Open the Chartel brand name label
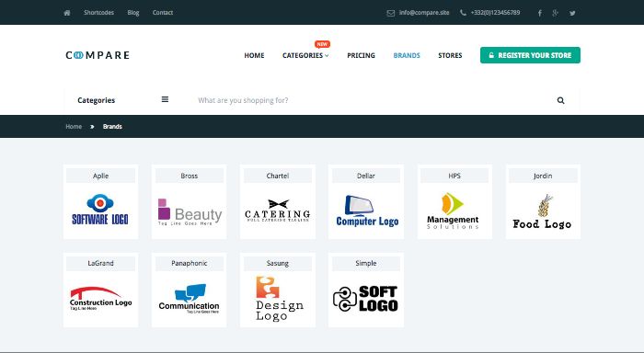The image size is (644, 353). pos(278,176)
